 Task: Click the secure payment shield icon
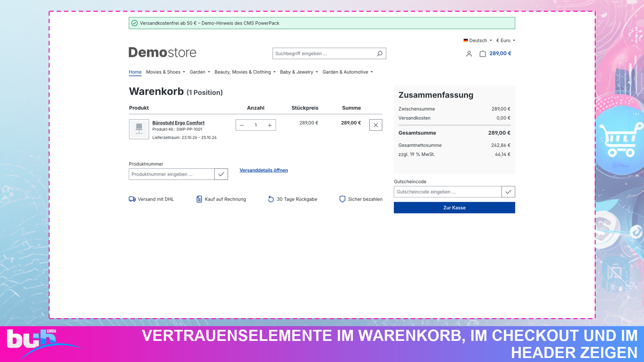click(x=342, y=199)
